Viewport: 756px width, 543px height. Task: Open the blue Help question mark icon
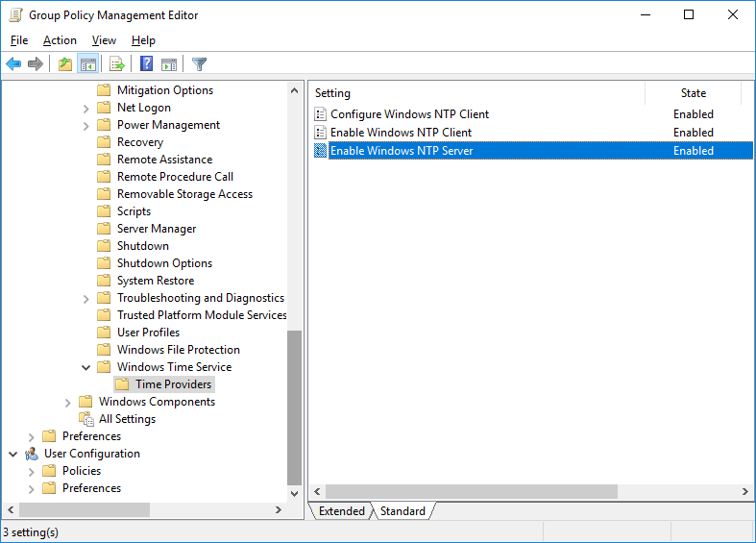click(146, 63)
